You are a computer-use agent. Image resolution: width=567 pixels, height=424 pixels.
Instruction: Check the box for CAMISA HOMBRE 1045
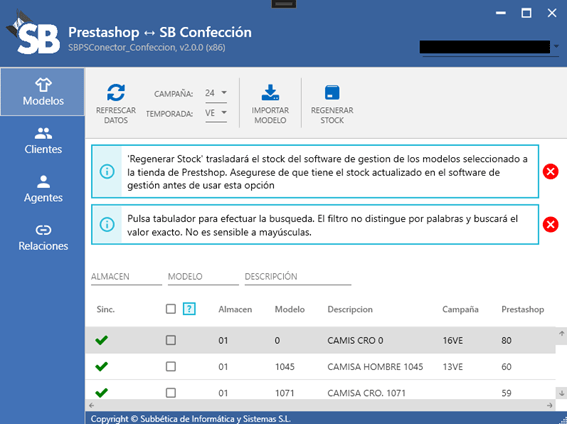coord(171,367)
